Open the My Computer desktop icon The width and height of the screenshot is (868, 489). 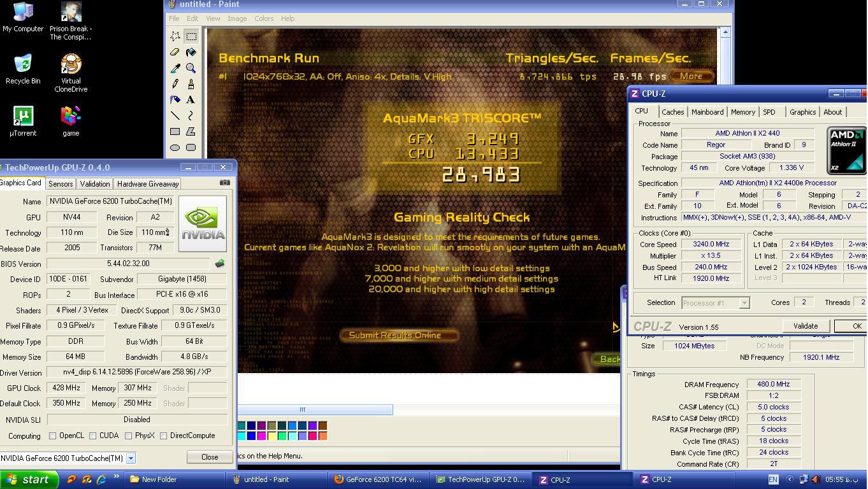[23, 17]
